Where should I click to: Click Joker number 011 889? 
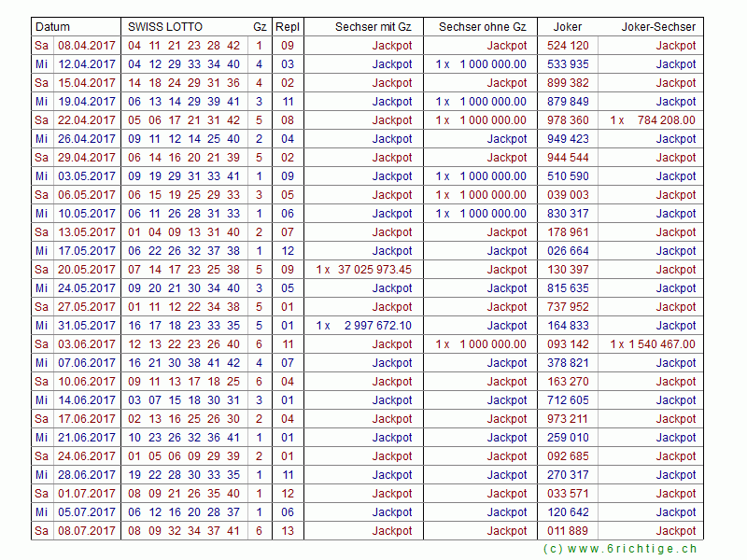(x=568, y=531)
